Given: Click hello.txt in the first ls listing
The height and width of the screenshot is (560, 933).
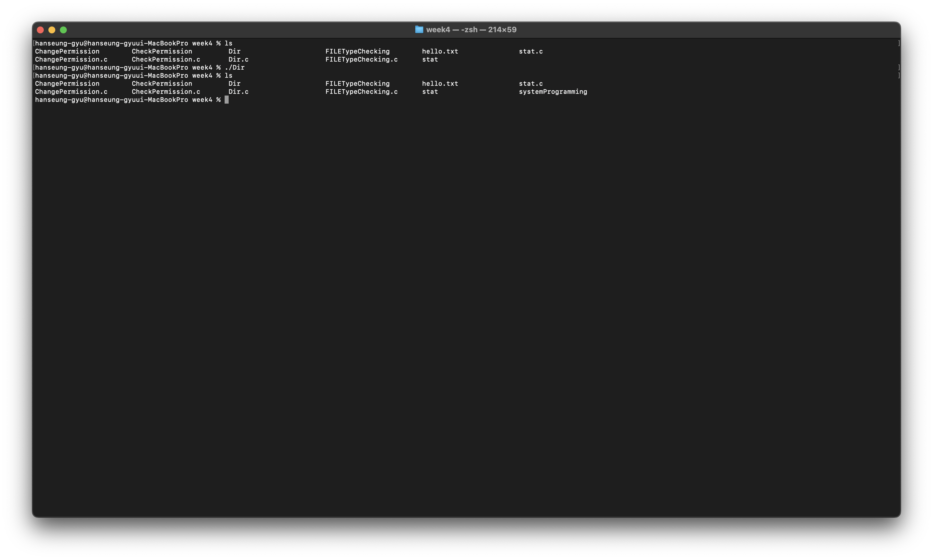Looking at the screenshot, I should tap(439, 51).
